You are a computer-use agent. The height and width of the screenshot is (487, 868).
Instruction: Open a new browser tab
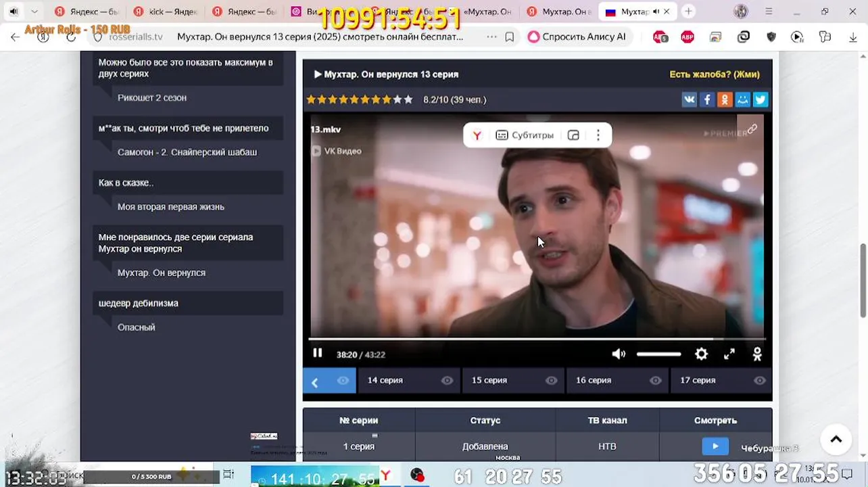[688, 11]
